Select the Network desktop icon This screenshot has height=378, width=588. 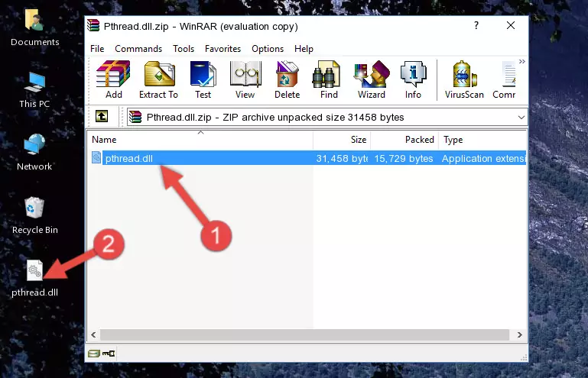coord(34,152)
